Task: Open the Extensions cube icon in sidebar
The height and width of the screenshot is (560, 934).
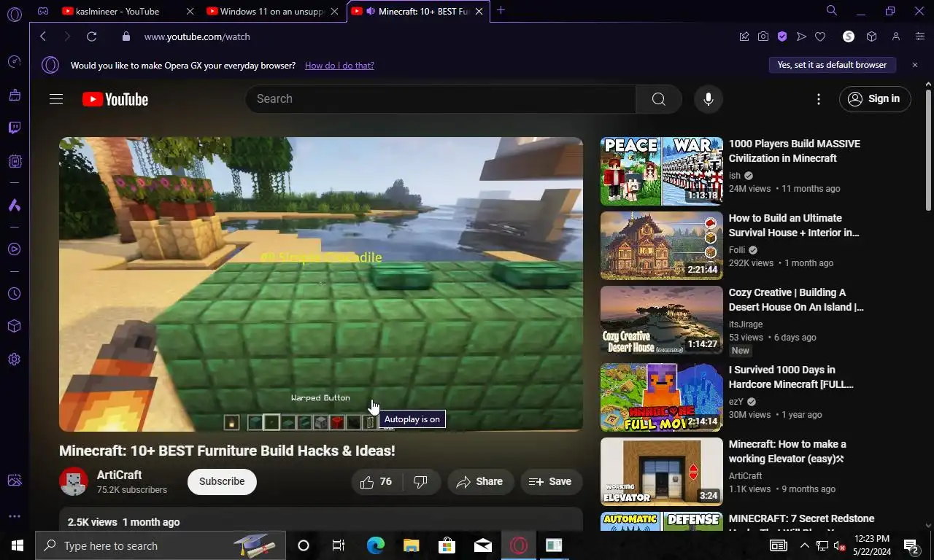Action: point(15,327)
